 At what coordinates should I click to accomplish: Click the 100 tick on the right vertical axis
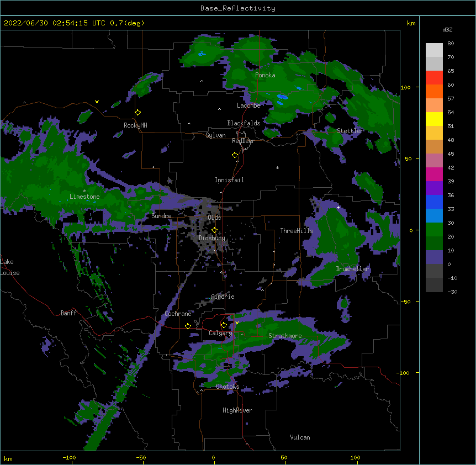pos(405,87)
